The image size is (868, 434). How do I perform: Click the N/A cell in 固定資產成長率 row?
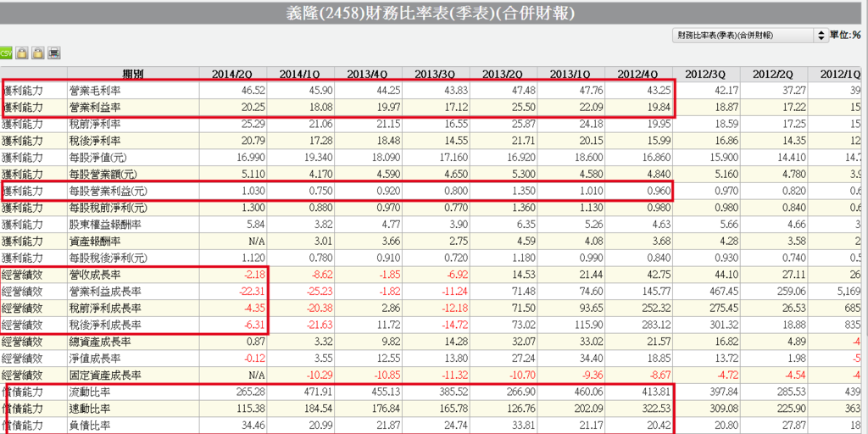tap(256, 376)
